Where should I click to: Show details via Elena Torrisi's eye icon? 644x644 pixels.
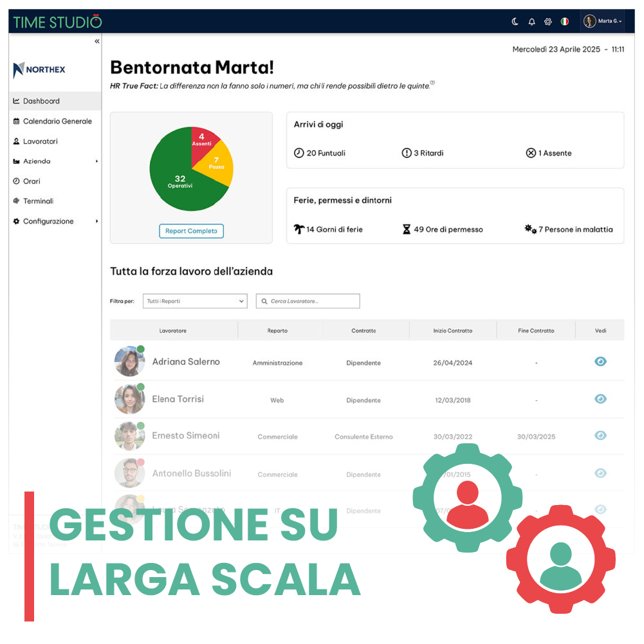tap(600, 399)
